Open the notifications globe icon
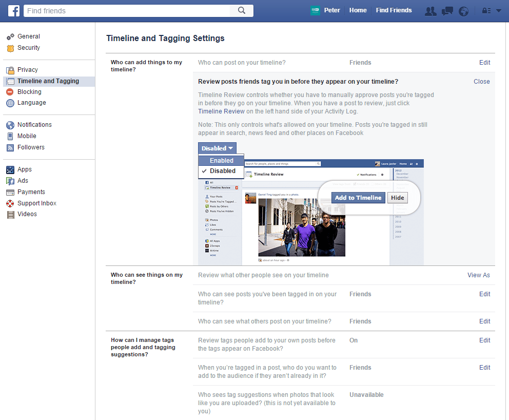The image size is (509, 420). (x=463, y=11)
